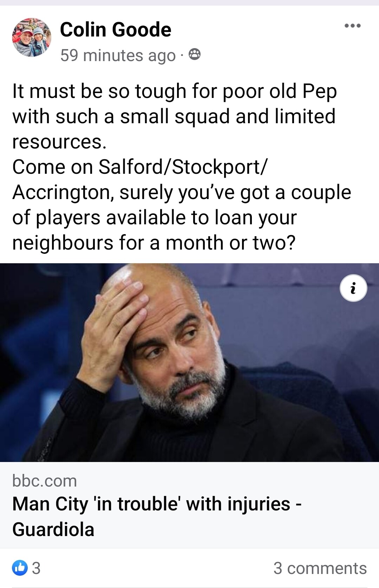Viewport: 379px width, 588px height.
Task: Click the "with such a small squad" line
Action: [x=174, y=116]
